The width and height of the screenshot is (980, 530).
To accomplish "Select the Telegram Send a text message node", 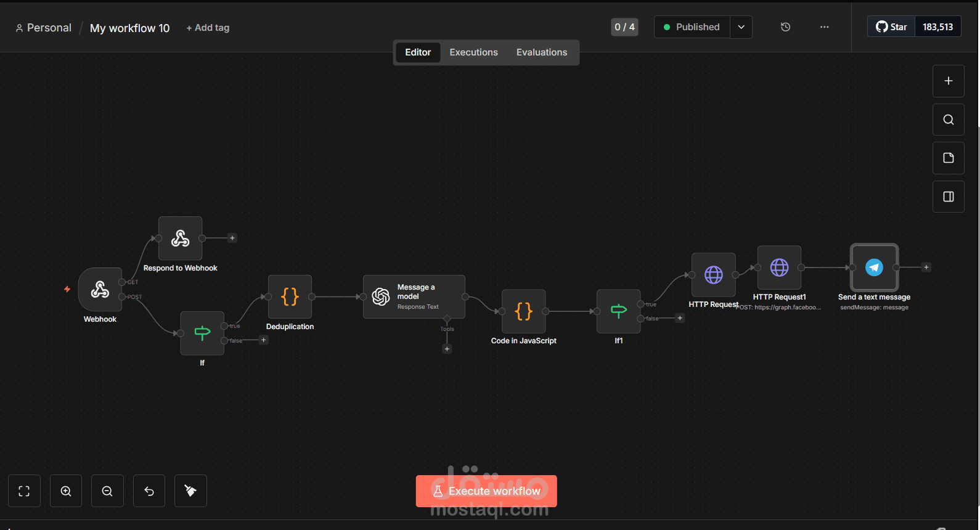I will pos(875,267).
